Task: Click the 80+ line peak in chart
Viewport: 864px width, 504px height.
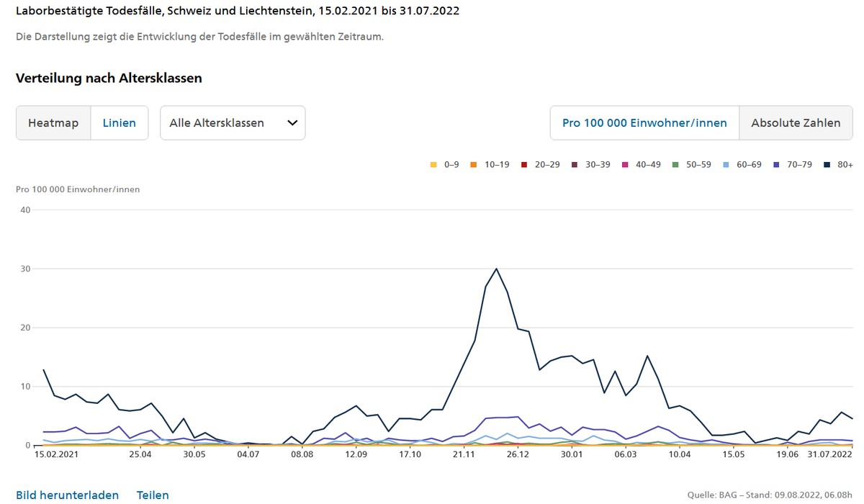Action: [496, 269]
